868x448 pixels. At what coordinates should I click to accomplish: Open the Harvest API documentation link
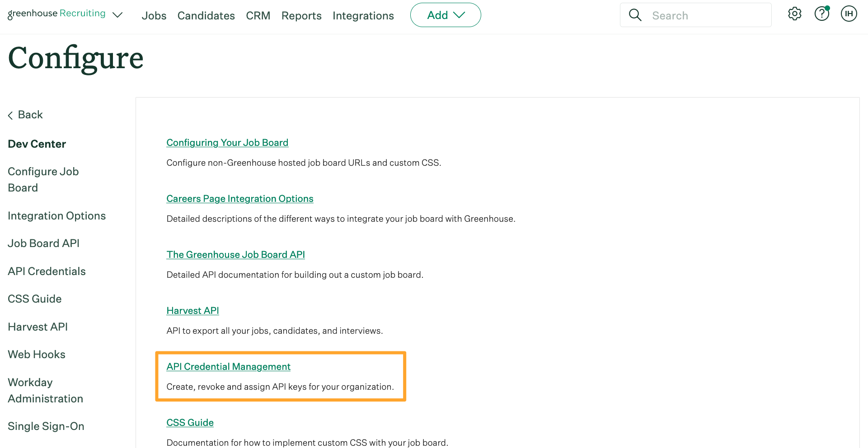pyautogui.click(x=192, y=310)
